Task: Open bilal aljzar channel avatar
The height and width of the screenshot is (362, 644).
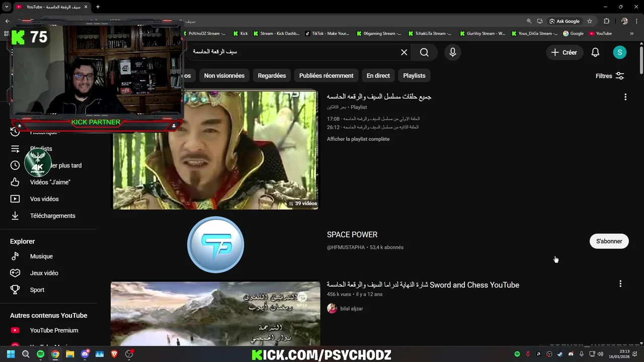Action: [x=332, y=309]
